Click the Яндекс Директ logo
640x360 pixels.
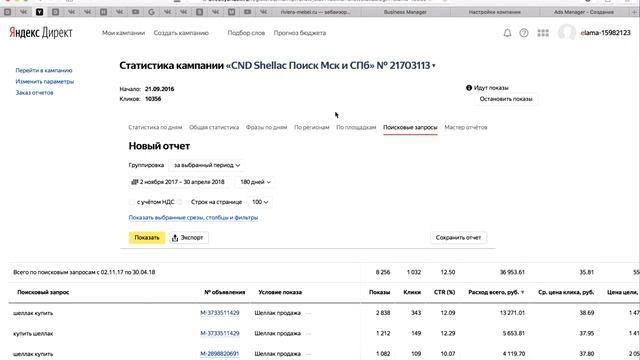(40, 33)
